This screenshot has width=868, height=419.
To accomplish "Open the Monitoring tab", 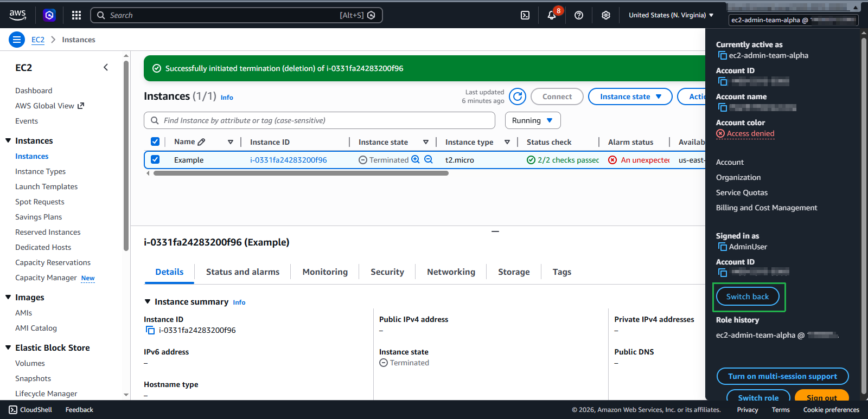I will click(325, 272).
